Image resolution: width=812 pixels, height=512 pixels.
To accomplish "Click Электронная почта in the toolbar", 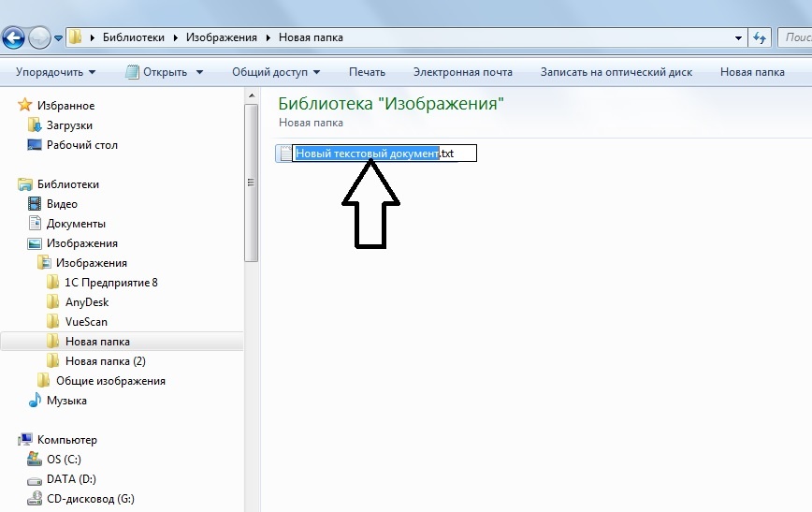I will click(x=462, y=72).
